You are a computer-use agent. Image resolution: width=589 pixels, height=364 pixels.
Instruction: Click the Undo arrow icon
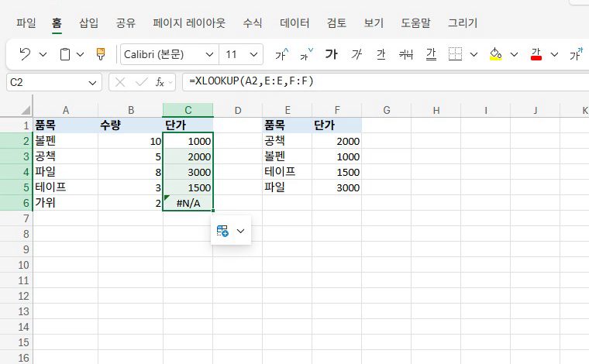click(25, 54)
